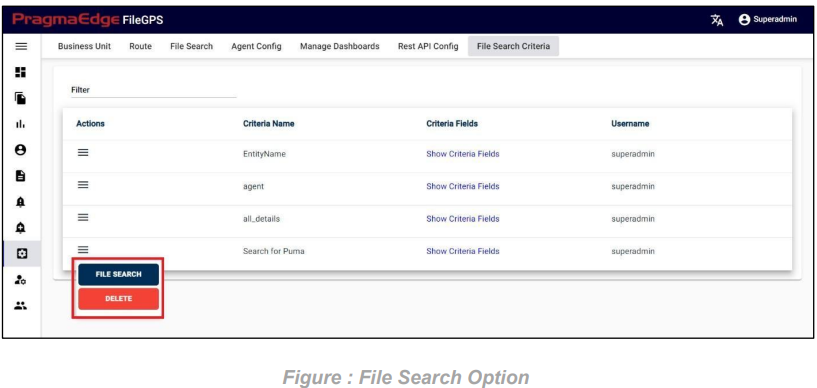Click the dashboard grid icon in the sidebar

click(20, 72)
